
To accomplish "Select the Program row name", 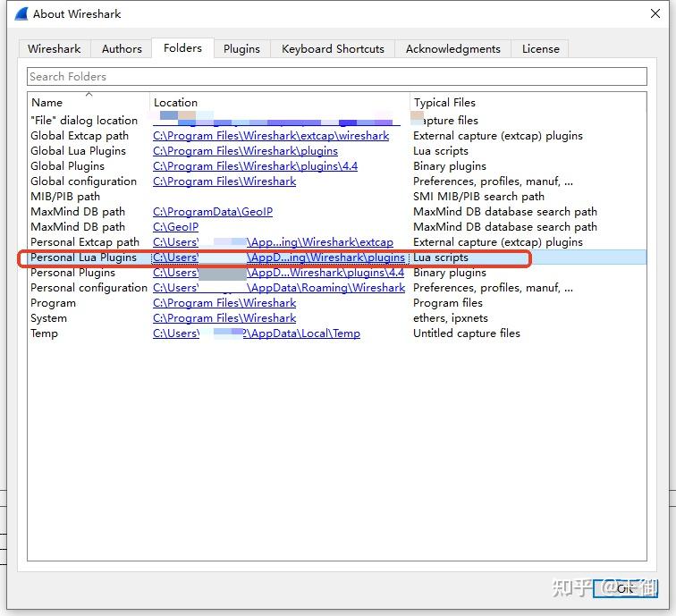I will pyautogui.click(x=53, y=303).
